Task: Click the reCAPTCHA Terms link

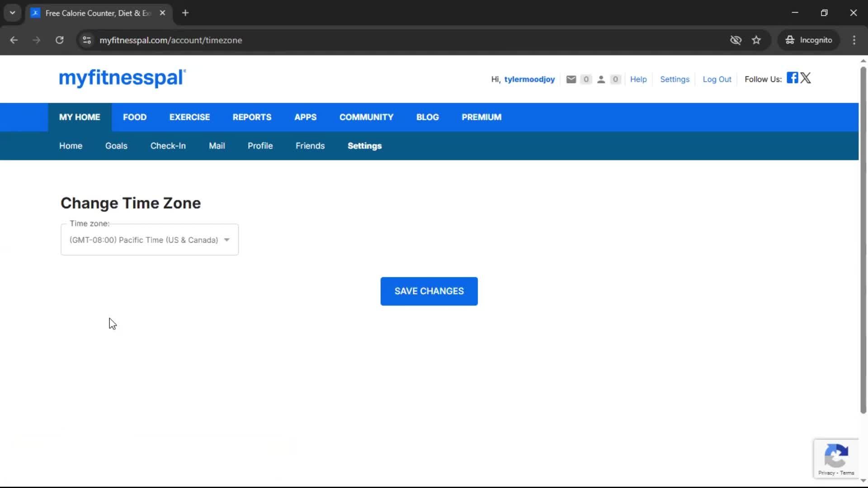Action: pyautogui.click(x=847, y=473)
